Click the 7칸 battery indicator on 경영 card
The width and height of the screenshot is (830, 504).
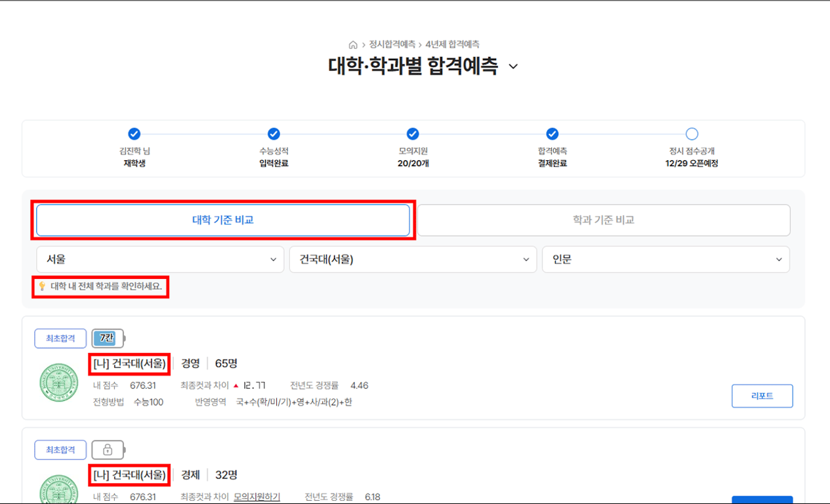[x=108, y=339]
